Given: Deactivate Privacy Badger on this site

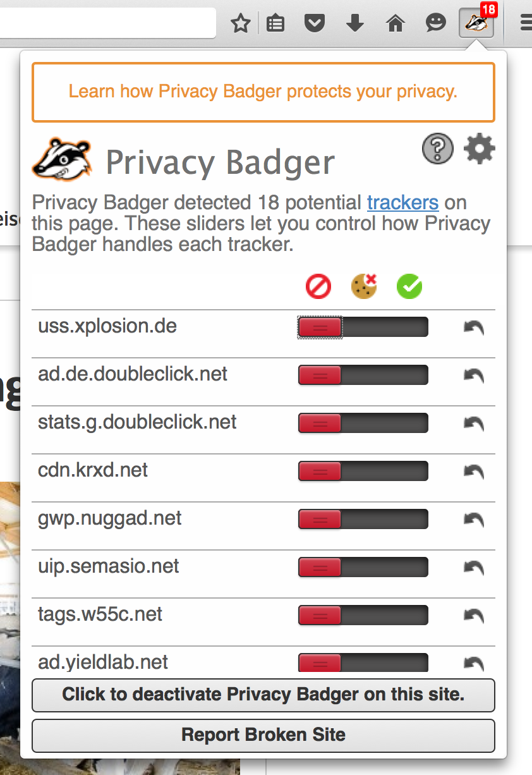Looking at the screenshot, I should tap(263, 694).
